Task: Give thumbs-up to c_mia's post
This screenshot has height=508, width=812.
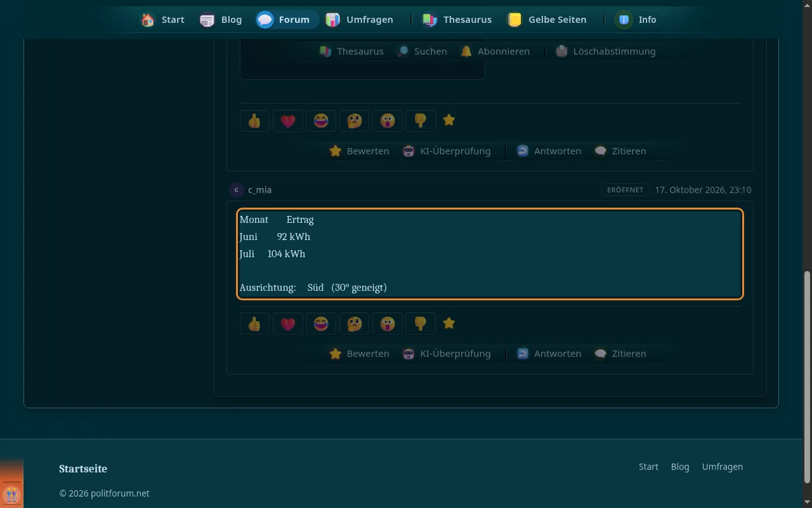Action: pyautogui.click(x=254, y=324)
